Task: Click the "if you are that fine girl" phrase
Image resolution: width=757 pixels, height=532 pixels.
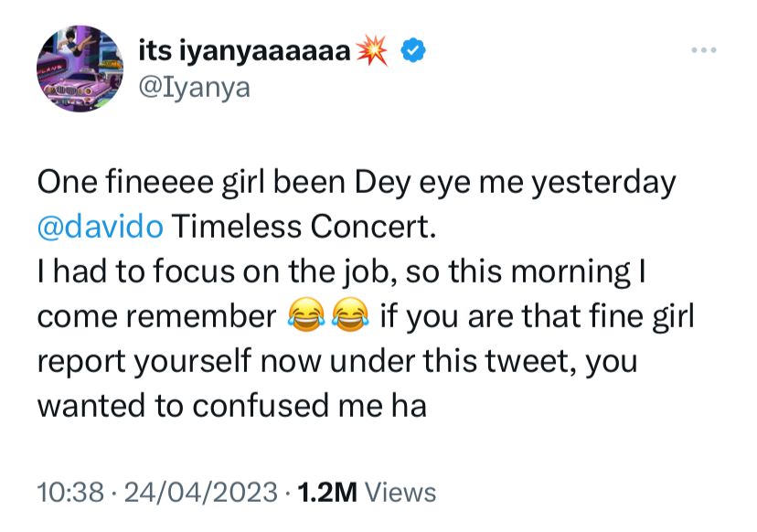Action: (x=538, y=317)
